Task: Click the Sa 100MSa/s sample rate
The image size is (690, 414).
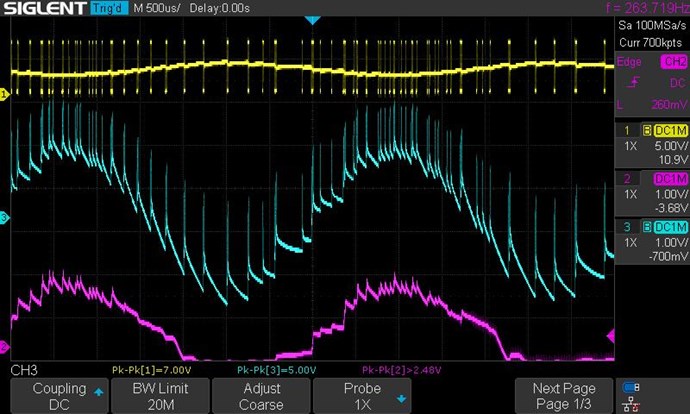Action: (x=652, y=25)
